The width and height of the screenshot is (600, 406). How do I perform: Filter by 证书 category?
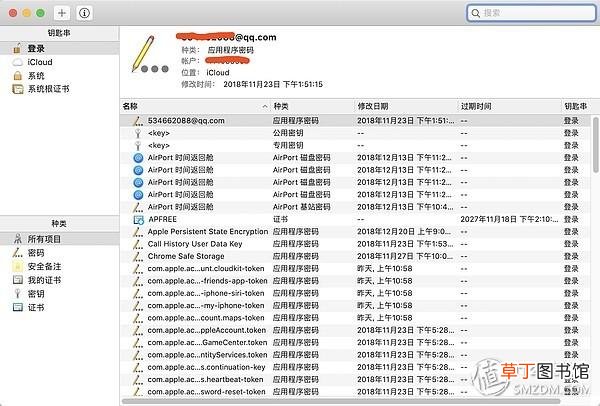click(59, 307)
